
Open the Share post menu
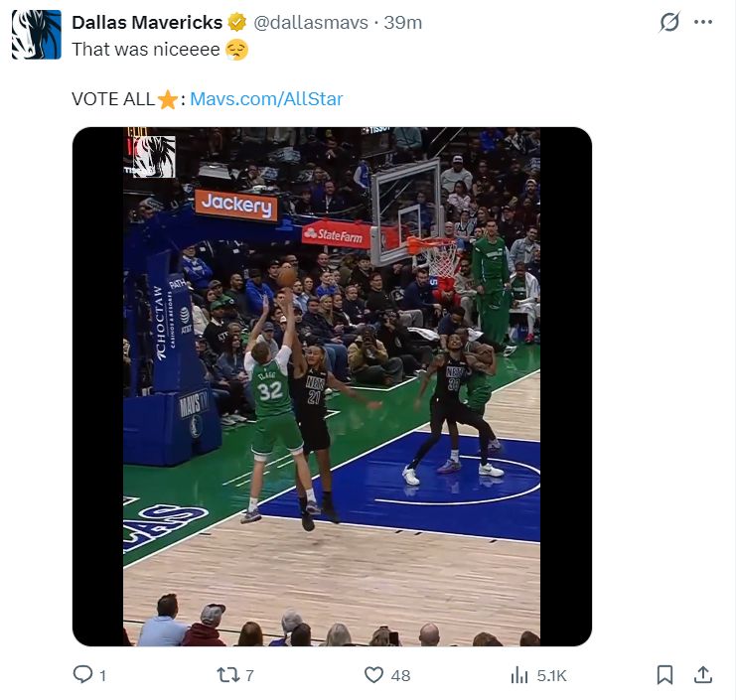pyautogui.click(x=702, y=675)
